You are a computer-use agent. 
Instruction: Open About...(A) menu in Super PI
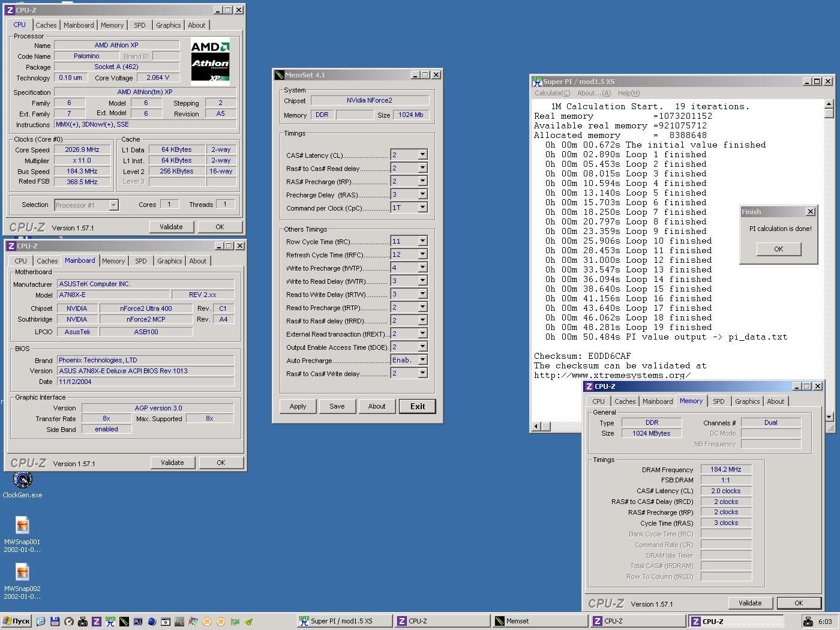(x=594, y=93)
